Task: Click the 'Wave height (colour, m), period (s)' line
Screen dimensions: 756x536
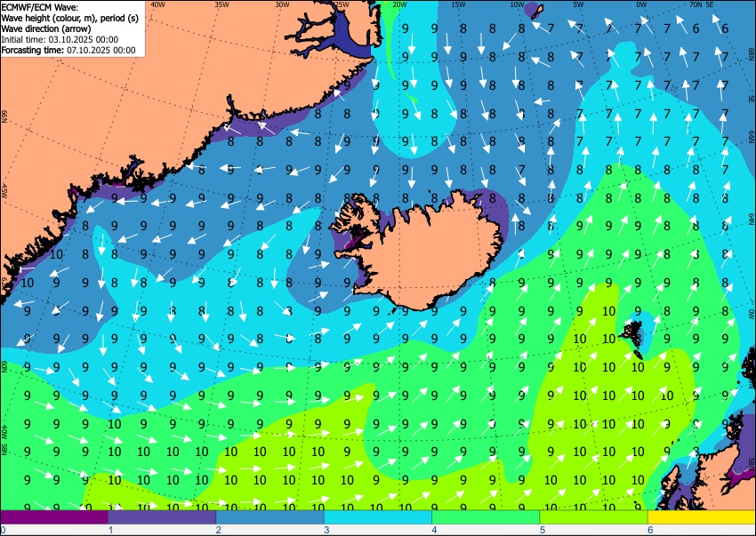Action: [70, 18]
